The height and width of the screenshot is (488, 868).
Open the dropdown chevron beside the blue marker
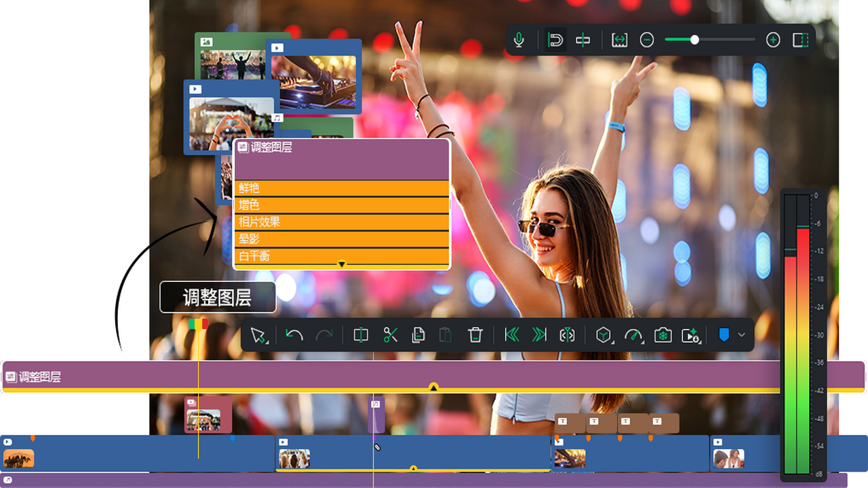click(742, 335)
